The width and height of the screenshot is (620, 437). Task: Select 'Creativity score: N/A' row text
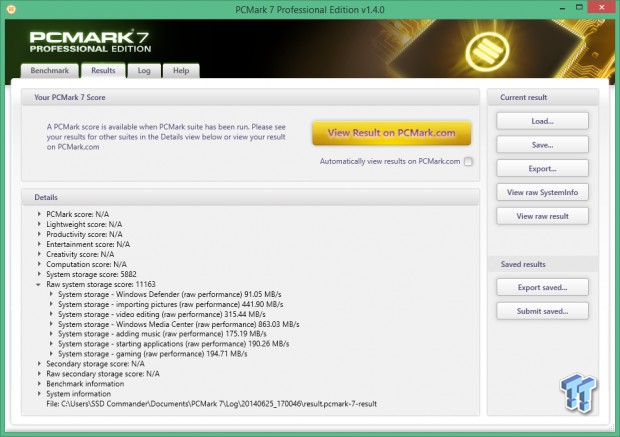(80, 254)
